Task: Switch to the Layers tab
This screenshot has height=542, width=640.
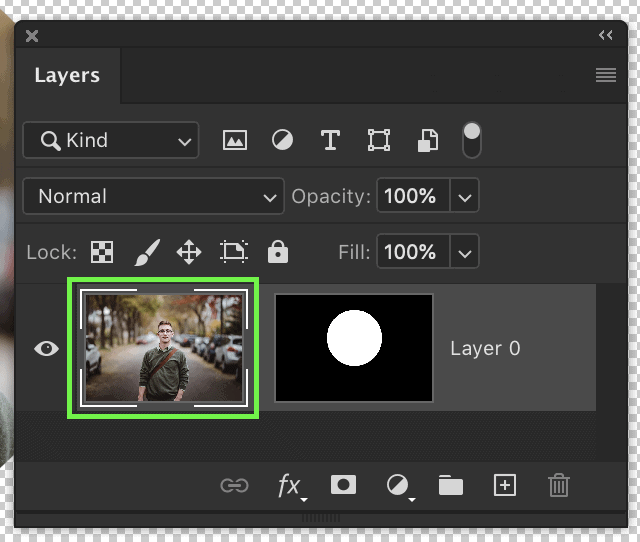Action: 67,75
